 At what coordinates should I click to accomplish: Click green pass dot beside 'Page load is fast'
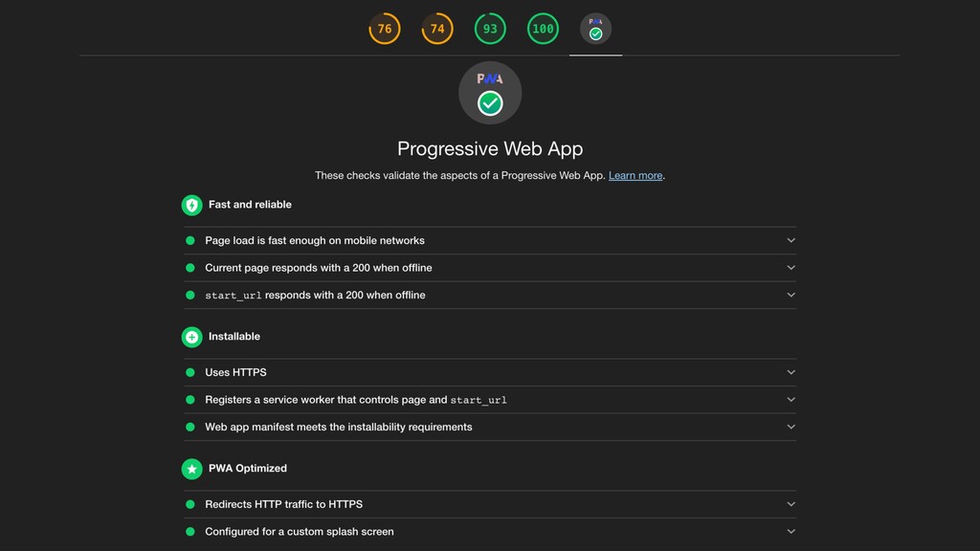(190, 240)
